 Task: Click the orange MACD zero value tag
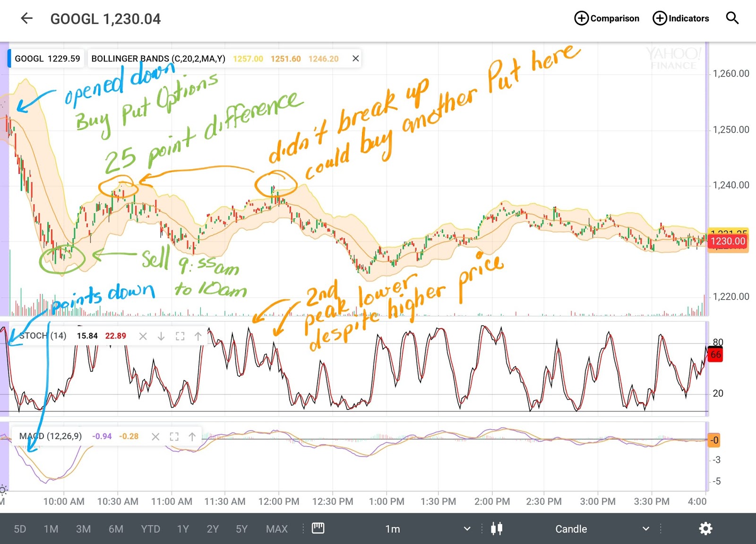click(714, 440)
